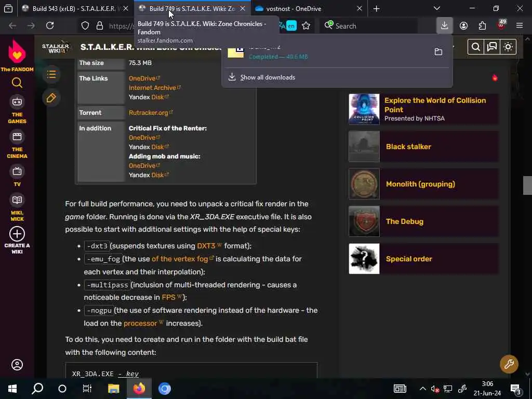The height and width of the screenshot is (399, 532).
Task: Open the TV section in Fandom sidebar
Action: pyautogui.click(x=17, y=177)
